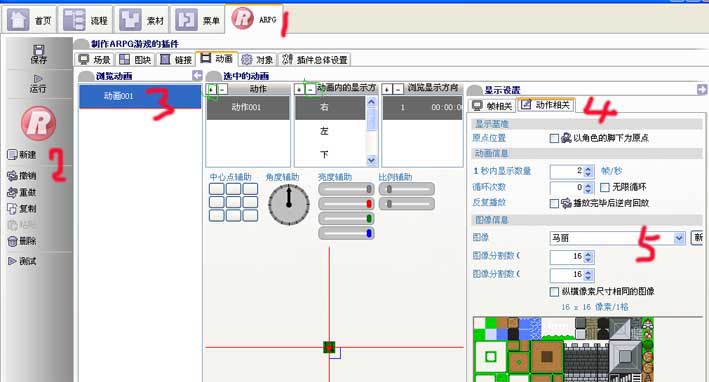709x382 pixels.
Task: Open the 场景 scene sub-tab
Action: click(94, 60)
